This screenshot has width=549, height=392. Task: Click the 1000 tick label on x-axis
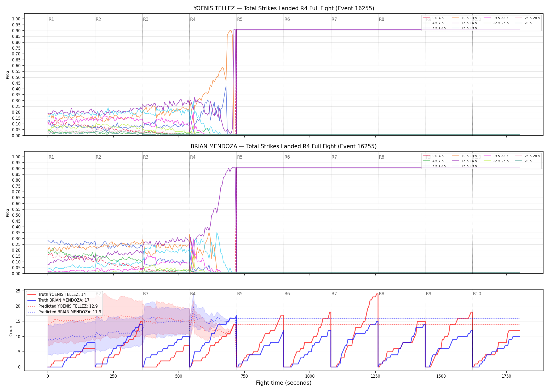[310, 376]
